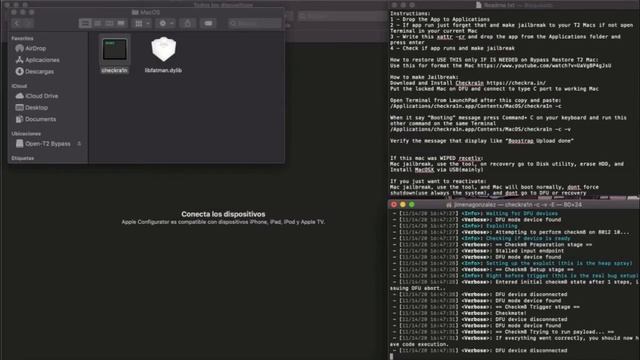Select the libfatman.dylib file icon
This screenshot has width=640, height=360.
tap(163, 49)
